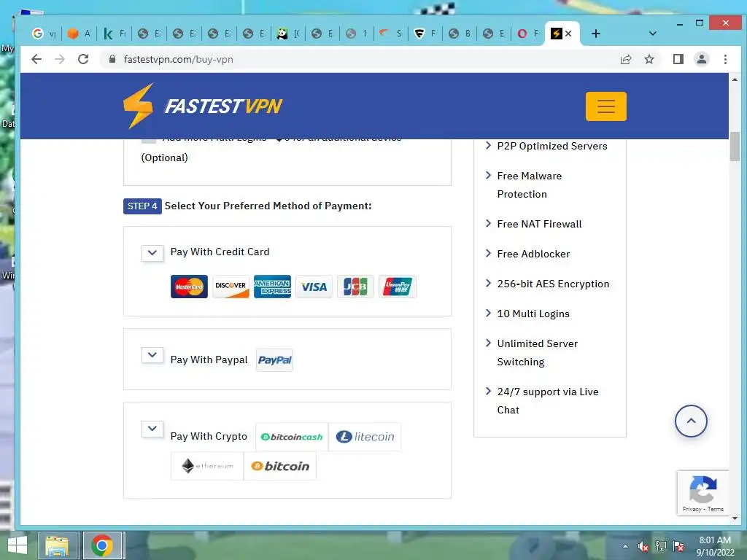The width and height of the screenshot is (747, 560).
Task: Open reCAPTCHA Terms link
Action: tap(716, 509)
